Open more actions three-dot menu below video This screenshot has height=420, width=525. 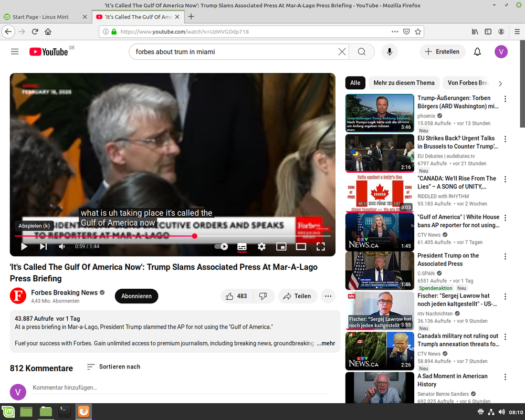tap(328, 296)
